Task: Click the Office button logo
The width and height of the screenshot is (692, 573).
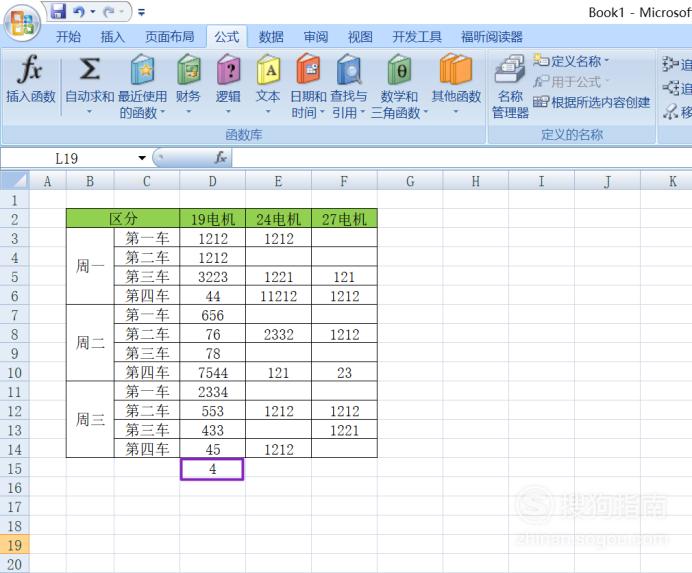Action: point(22,23)
